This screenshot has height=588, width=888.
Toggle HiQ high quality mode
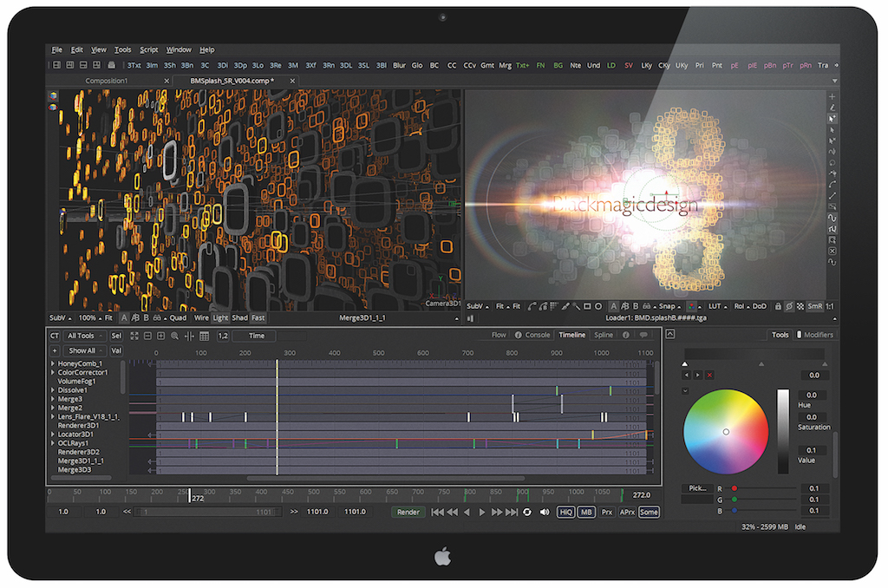(565, 512)
